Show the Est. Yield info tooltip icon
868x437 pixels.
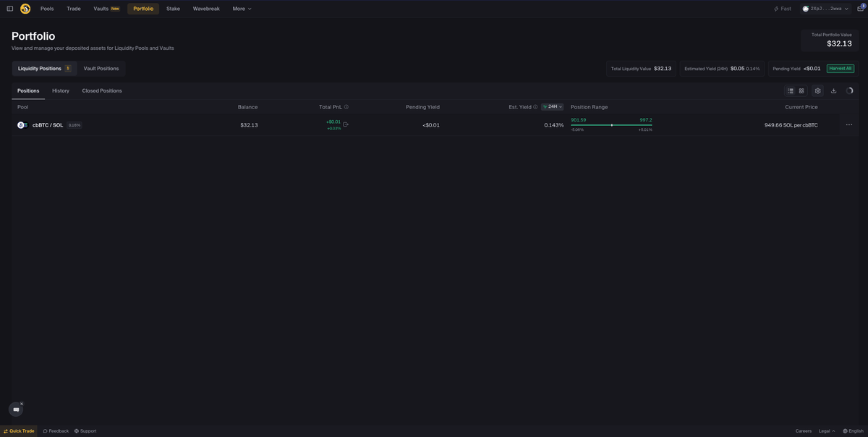(535, 107)
